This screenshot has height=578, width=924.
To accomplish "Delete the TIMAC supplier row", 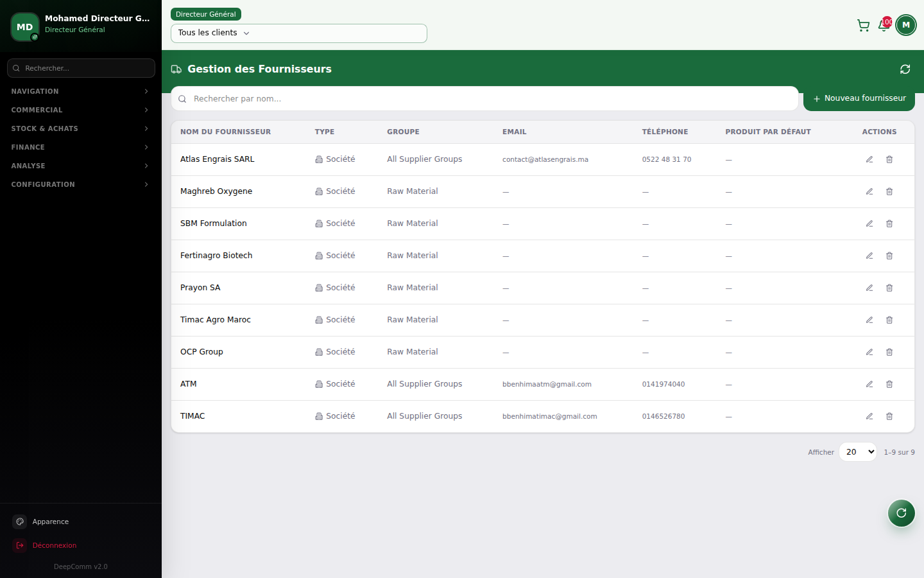I will pos(889,416).
